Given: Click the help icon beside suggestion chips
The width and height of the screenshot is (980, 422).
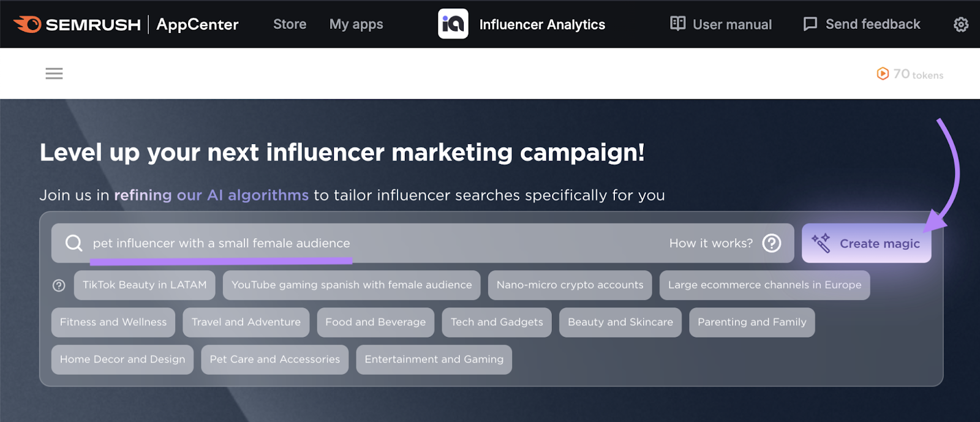Looking at the screenshot, I should point(59,285).
